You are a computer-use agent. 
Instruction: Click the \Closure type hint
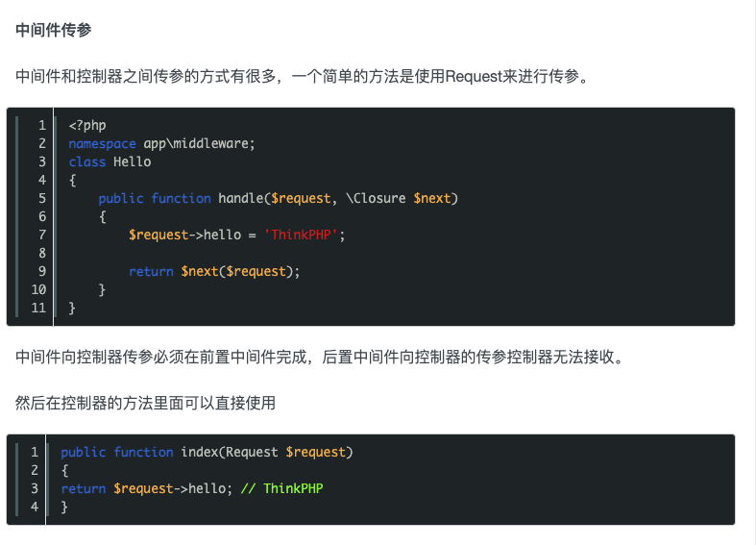tap(376, 198)
